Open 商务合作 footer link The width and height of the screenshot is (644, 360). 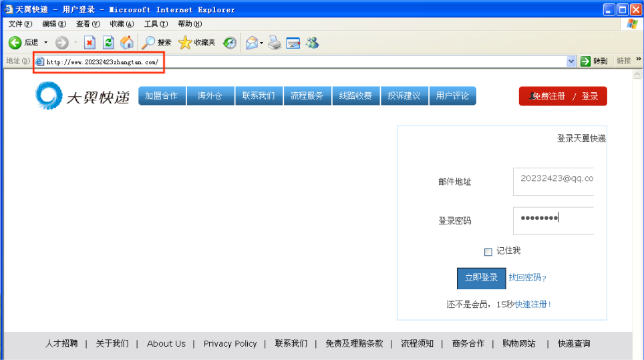click(x=468, y=343)
